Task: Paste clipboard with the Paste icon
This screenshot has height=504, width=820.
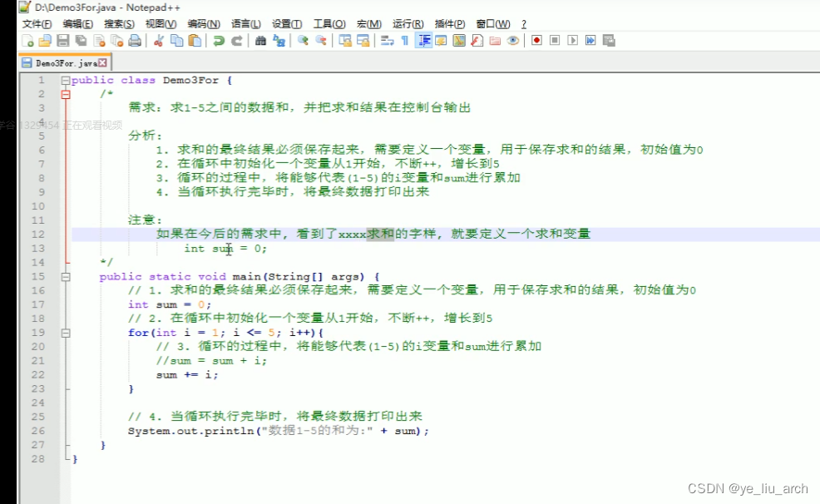Action: (195, 41)
